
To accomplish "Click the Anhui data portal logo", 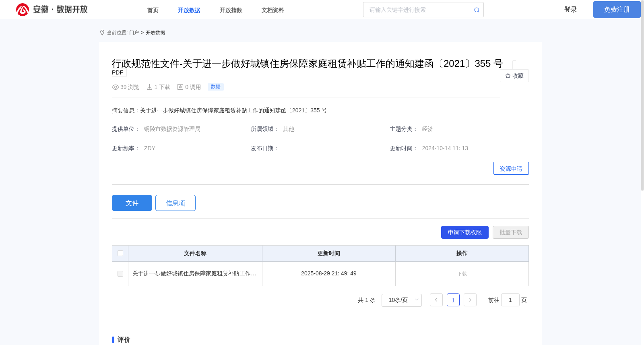I will [x=52, y=10].
